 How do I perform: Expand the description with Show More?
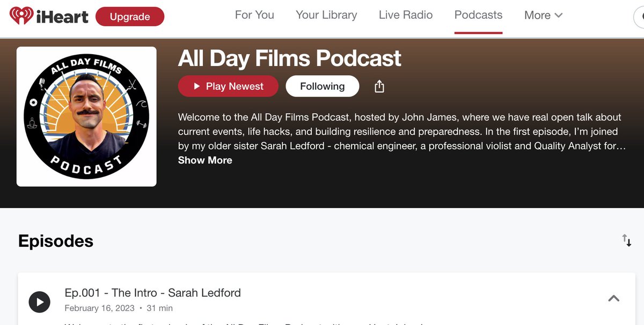205,160
